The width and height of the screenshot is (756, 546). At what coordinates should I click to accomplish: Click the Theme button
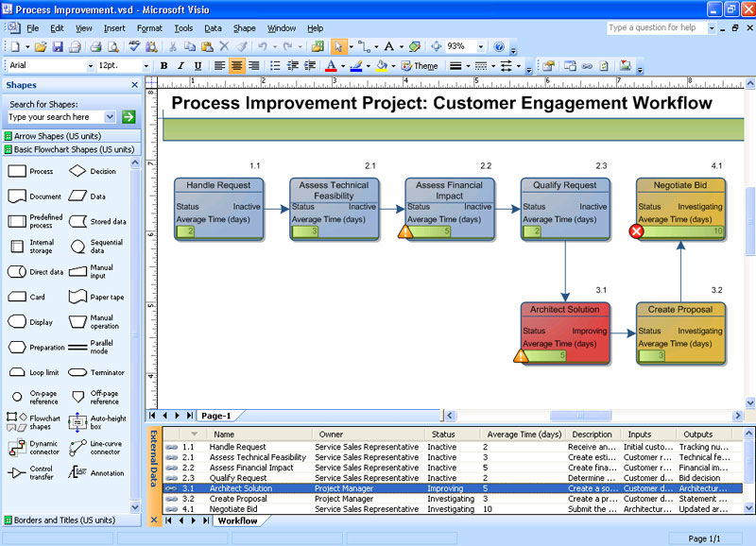pos(420,66)
